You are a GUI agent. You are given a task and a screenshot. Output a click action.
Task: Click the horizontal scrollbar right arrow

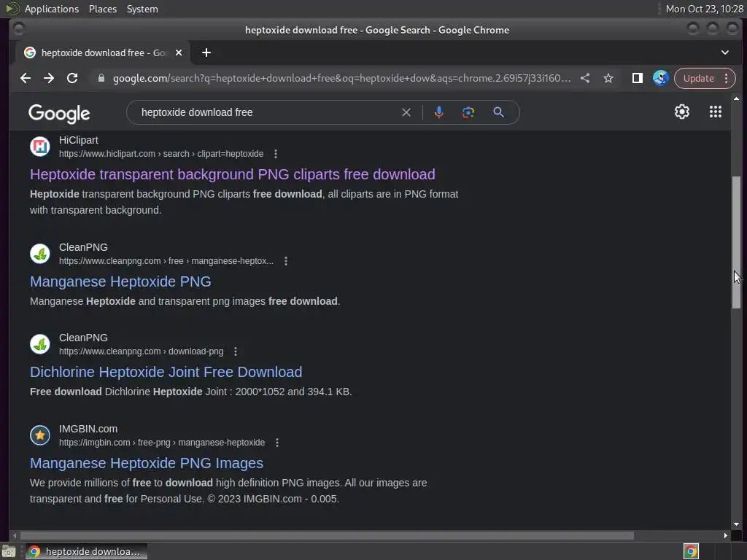coord(725,536)
